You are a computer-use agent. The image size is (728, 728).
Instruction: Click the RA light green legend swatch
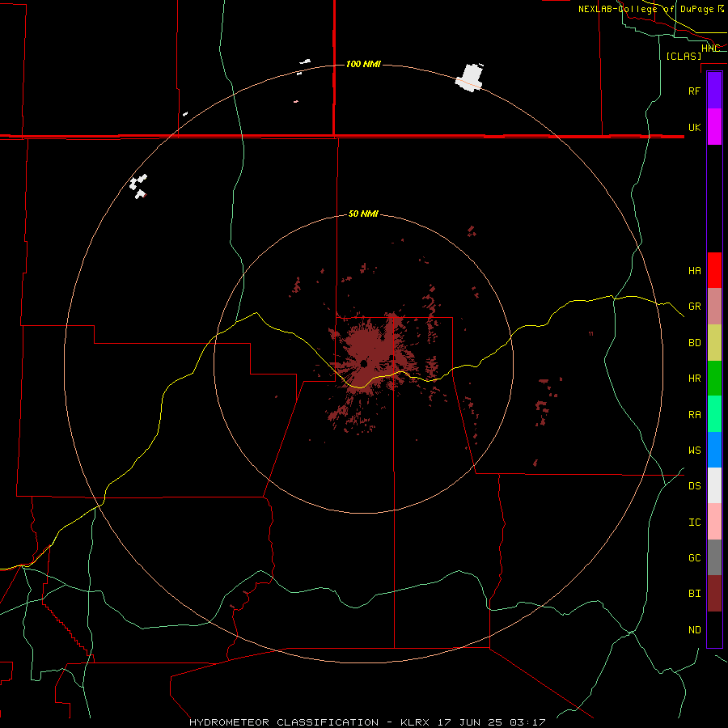click(x=714, y=414)
